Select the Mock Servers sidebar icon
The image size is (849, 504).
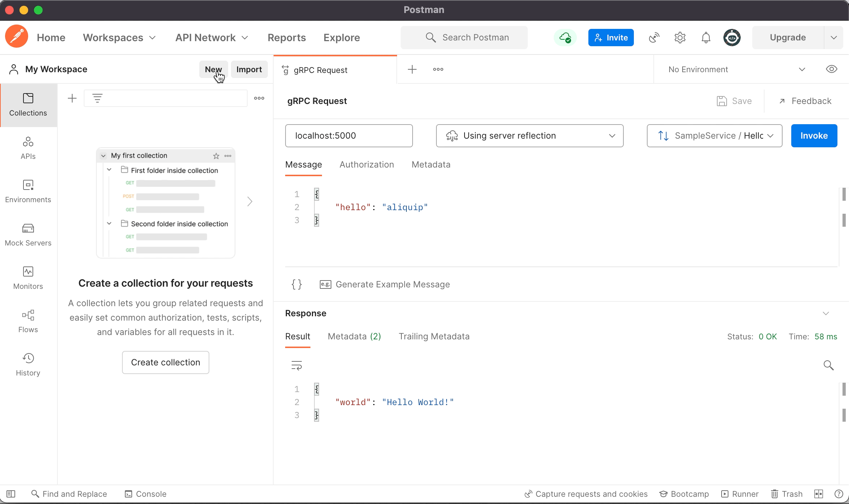pos(28,234)
